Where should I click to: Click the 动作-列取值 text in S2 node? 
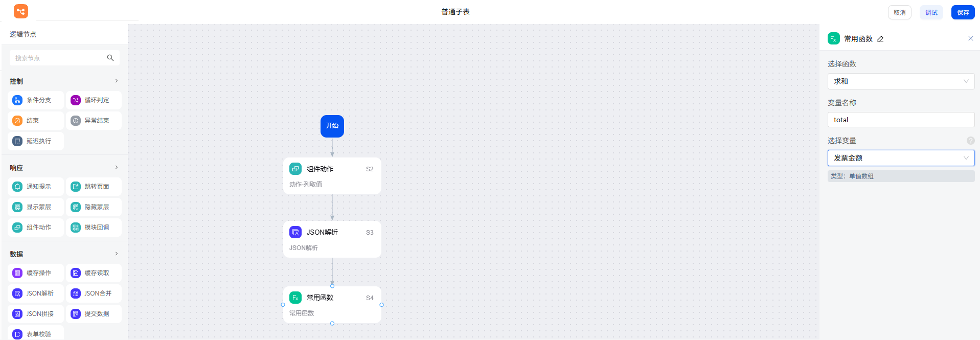[306, 185]
